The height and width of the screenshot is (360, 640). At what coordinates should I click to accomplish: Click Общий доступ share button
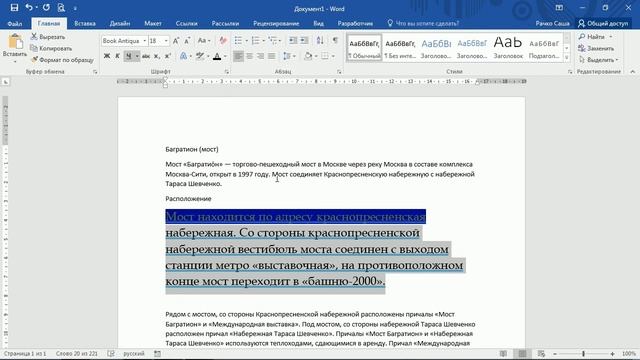pos(603,23)
